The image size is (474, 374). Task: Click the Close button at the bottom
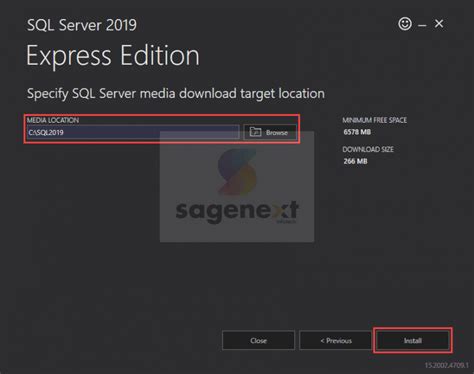pos(258,340)
